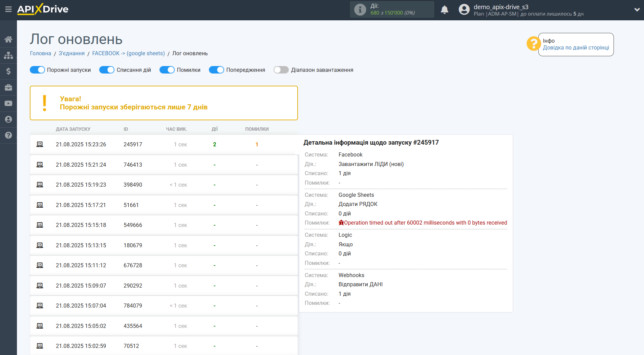Viewport: 644px width, 355px height.
Task: Go to Головна breadcrumb
Action: pos(41,54)
